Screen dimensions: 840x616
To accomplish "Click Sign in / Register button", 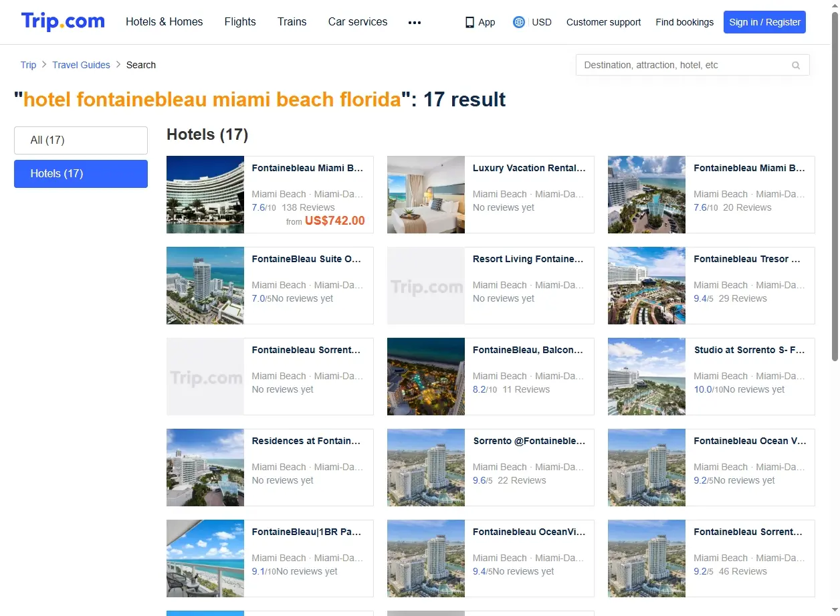I will (765, 22).
